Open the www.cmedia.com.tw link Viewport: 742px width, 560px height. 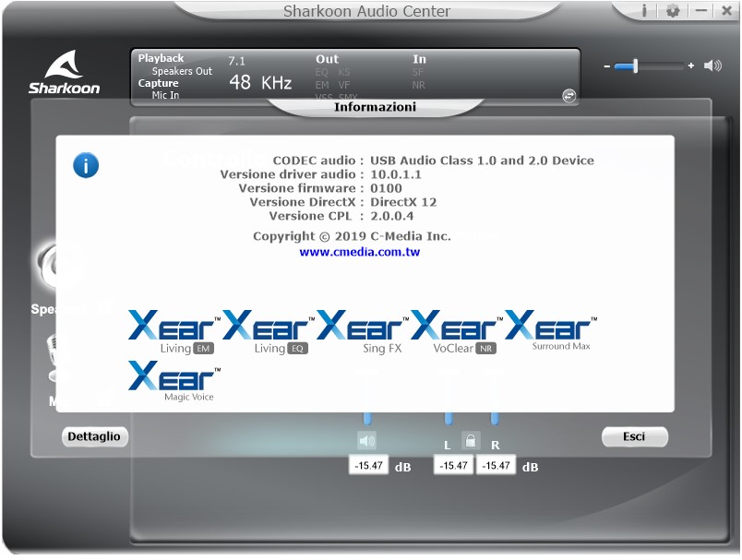click(x=360, y=252)
